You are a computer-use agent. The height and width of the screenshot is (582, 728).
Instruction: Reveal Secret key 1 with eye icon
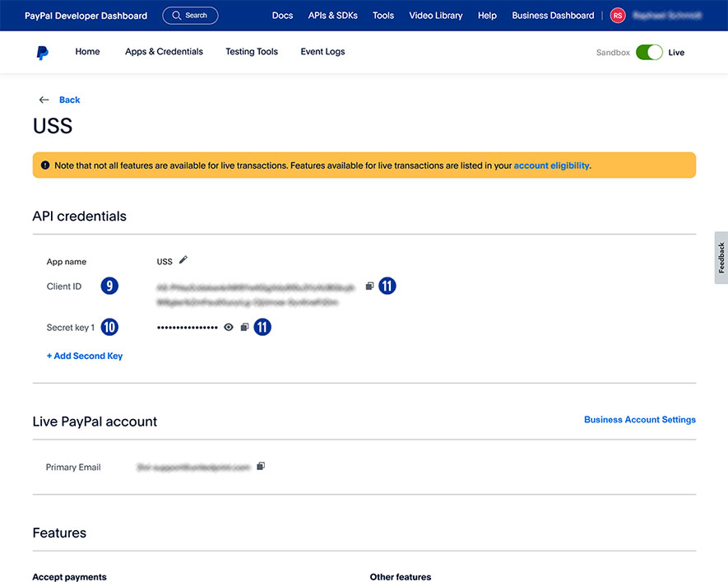click(229, 327)
